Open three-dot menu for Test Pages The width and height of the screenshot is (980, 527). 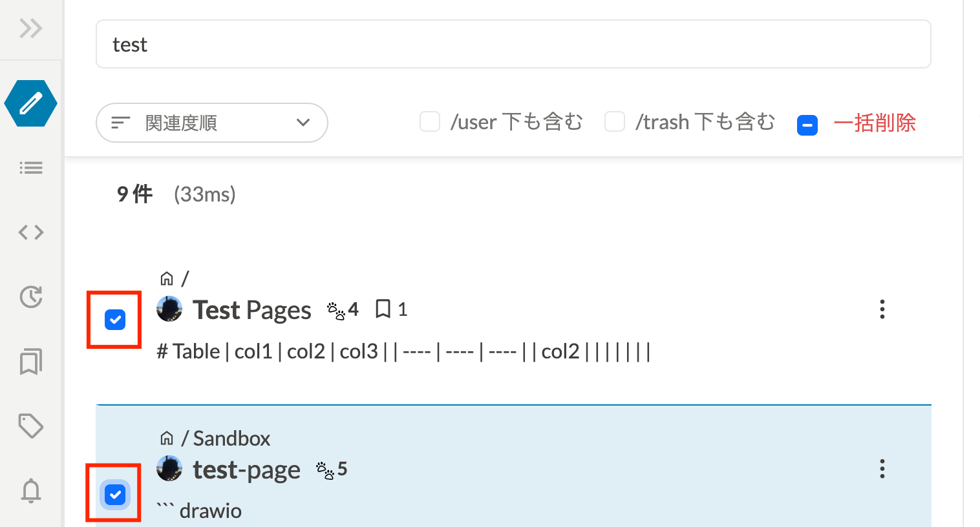coord(882,309)
